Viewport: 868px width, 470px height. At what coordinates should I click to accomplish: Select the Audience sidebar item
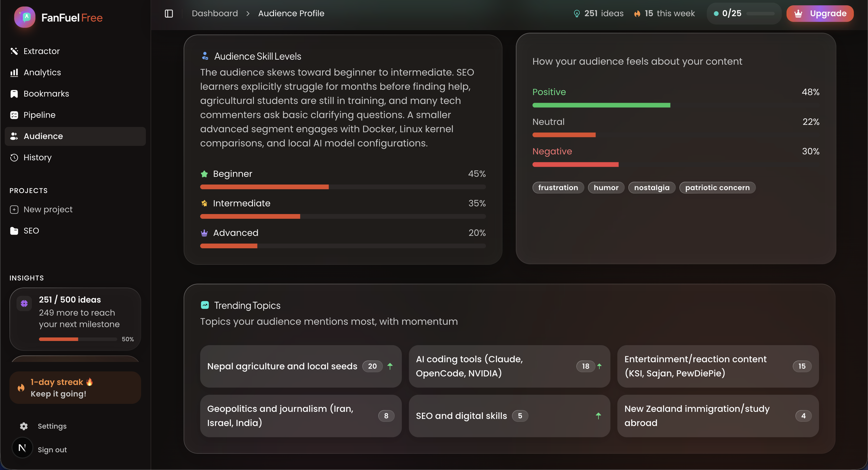click(43, 136)
